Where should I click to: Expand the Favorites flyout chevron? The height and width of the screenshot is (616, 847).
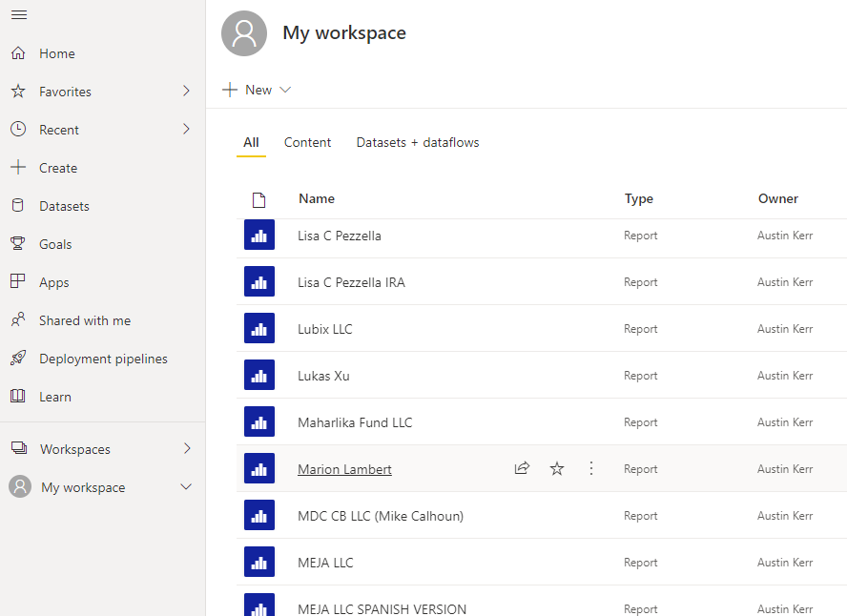(186, 91)
